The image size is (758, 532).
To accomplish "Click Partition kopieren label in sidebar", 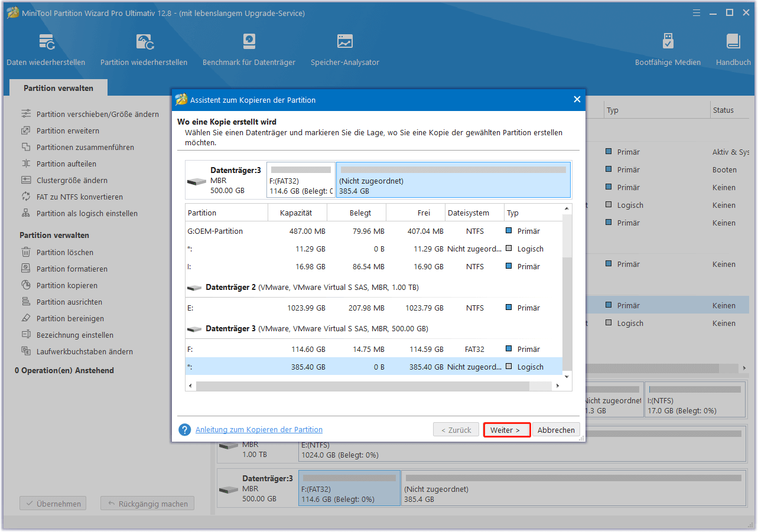I will pyautogui.click(x=67, y=285).
